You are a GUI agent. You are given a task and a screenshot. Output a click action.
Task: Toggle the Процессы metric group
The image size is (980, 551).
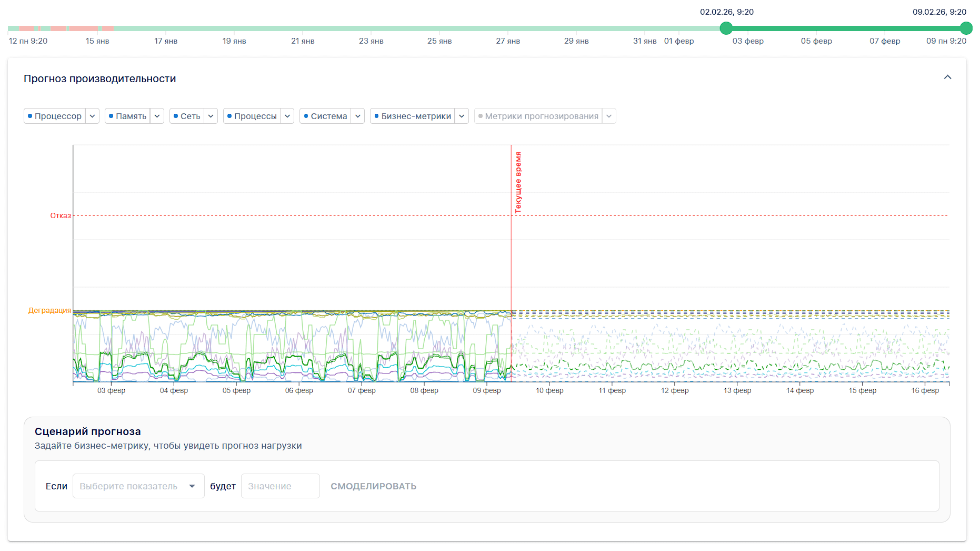[252, 116]
